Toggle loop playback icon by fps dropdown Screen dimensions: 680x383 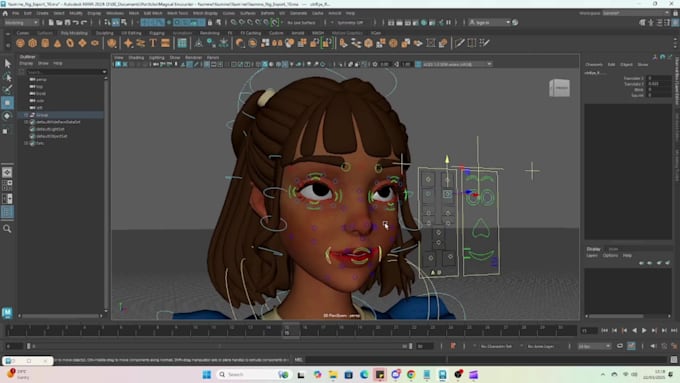pyautogui.click(x=620, y=346)
